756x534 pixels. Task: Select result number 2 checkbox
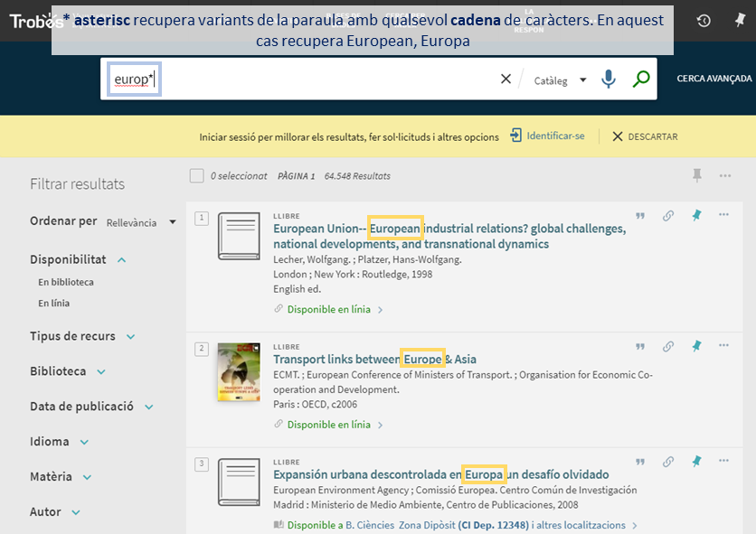click(202, 349)
